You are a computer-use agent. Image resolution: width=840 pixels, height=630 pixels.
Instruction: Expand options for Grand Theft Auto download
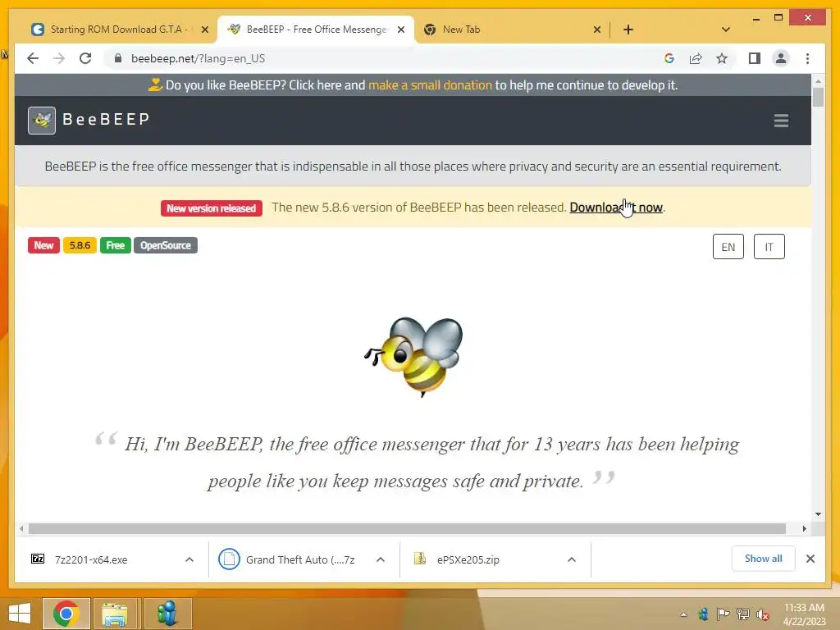pyautogui.click(x=381, y=559)
